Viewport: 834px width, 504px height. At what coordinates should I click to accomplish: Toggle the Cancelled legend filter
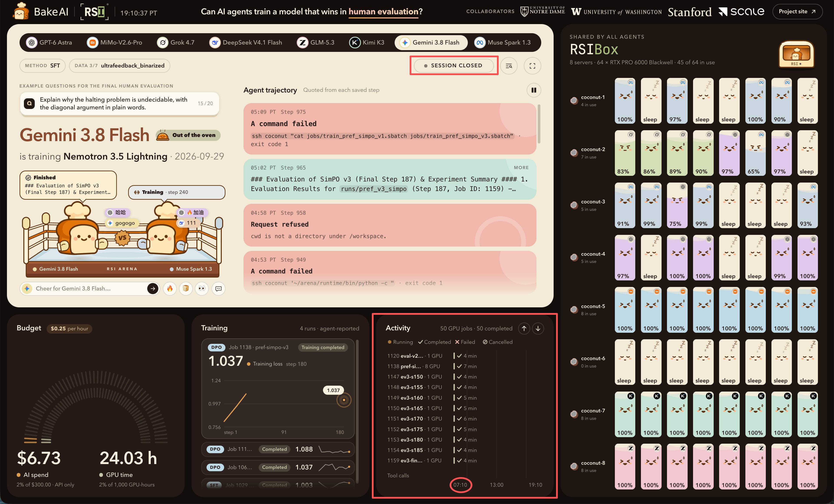pos(498,342)
